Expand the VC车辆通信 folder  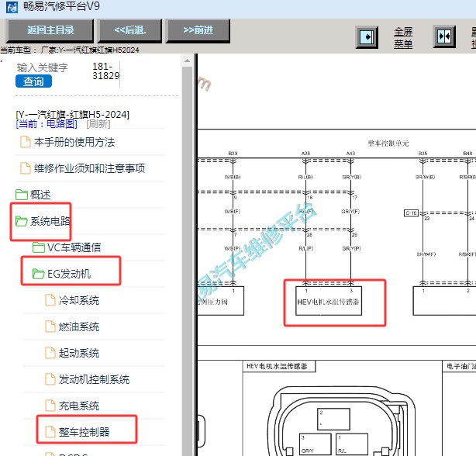point(74,247)
